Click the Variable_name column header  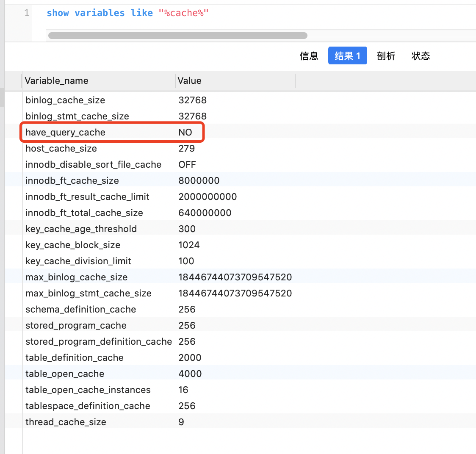click(57, 81)
